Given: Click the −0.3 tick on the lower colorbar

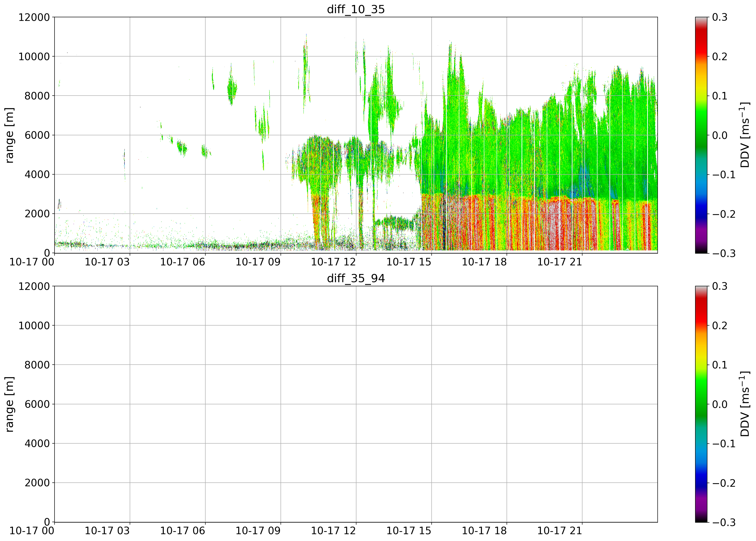Looking at the screenshot, I should [724, 522].
